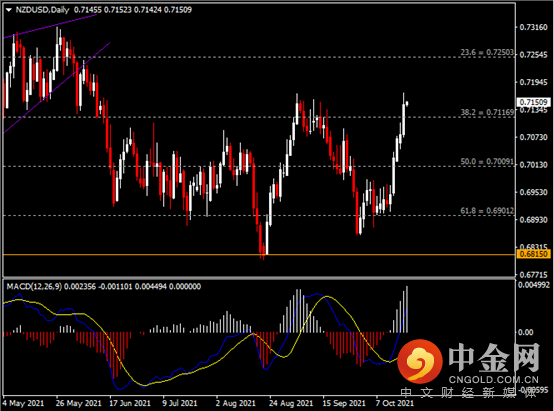
Task: Click the 4 May 2021 date marker
Action: tap(23, 403)
